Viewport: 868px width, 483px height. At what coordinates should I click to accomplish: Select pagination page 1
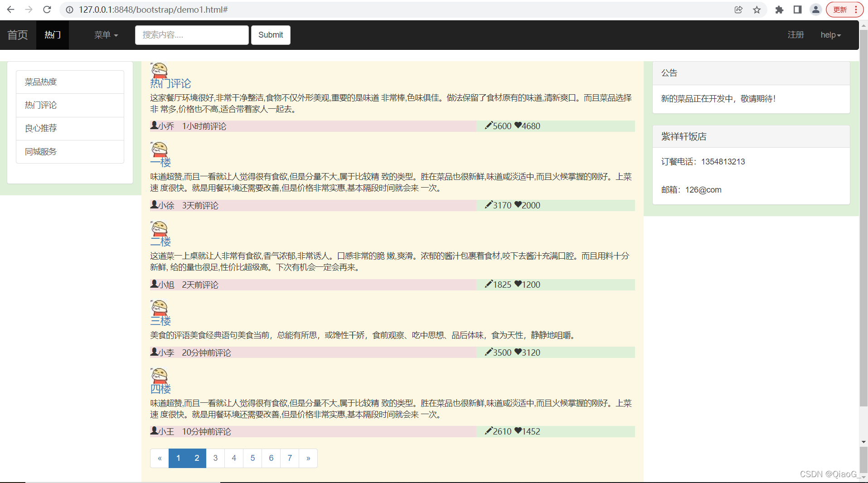tap(178, 458)
